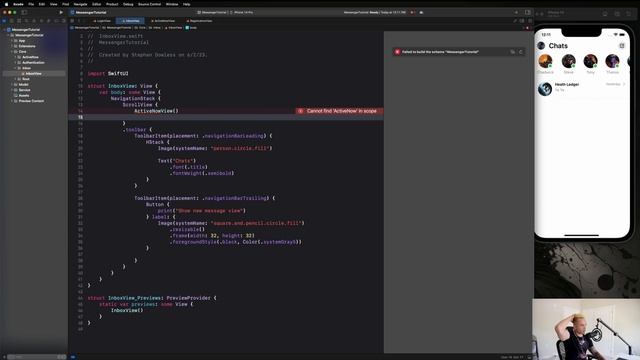Screen dimensions: 640x360
Task: Collapse the Core folder
Action: coord(12,52)
